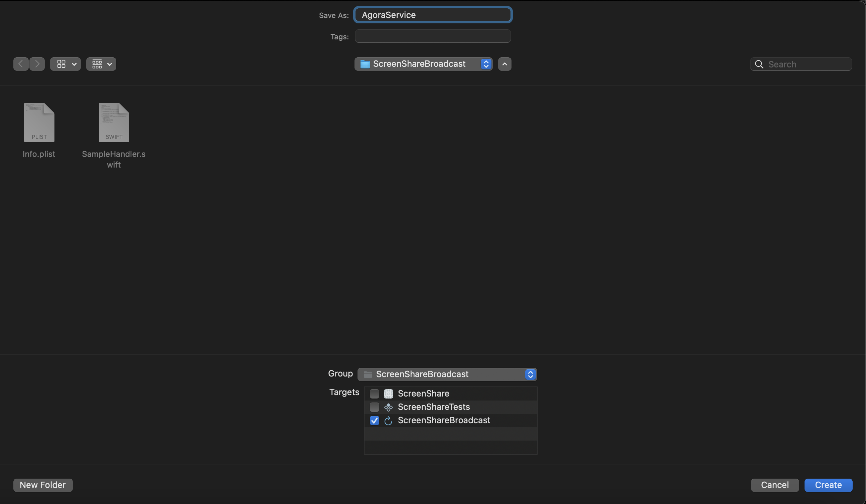The width and height of the screenshot is (866, 504).
Task: Select the Info.plist file icon
Action: 39,122
